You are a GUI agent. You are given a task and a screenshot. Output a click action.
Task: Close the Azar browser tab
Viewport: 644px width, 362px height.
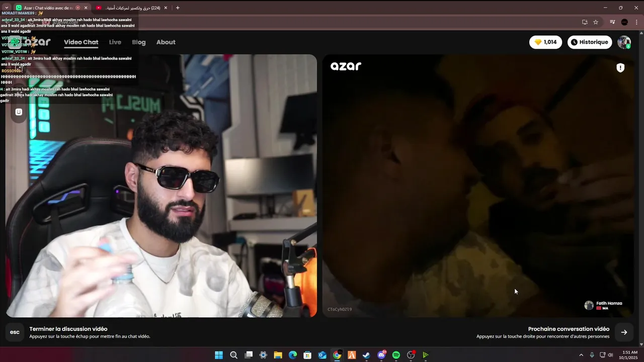(x=86, y=8)
